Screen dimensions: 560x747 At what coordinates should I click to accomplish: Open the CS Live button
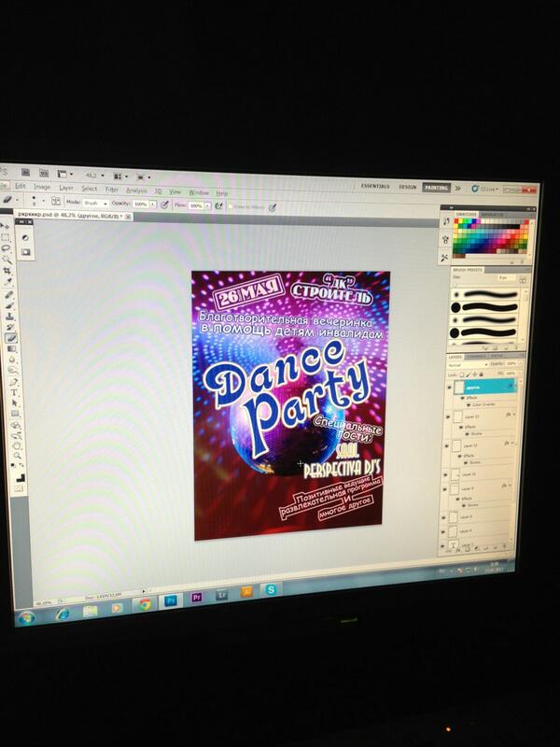[484, 190]
